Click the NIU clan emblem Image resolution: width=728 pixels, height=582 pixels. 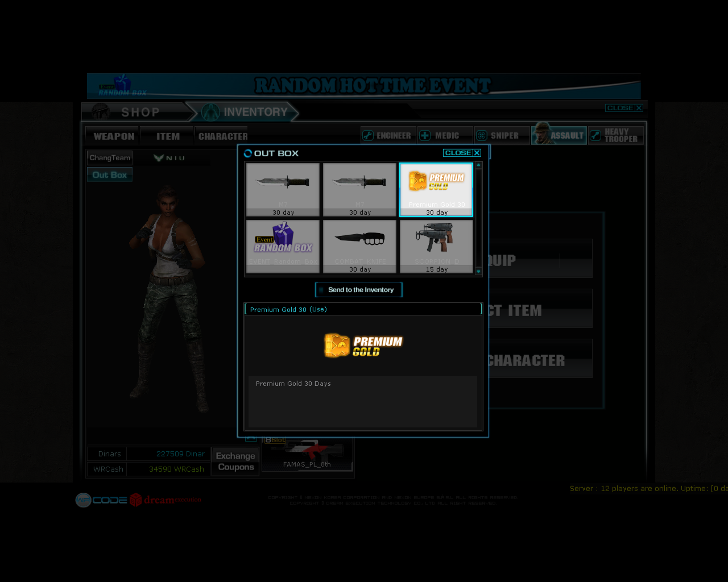point(159,158)
